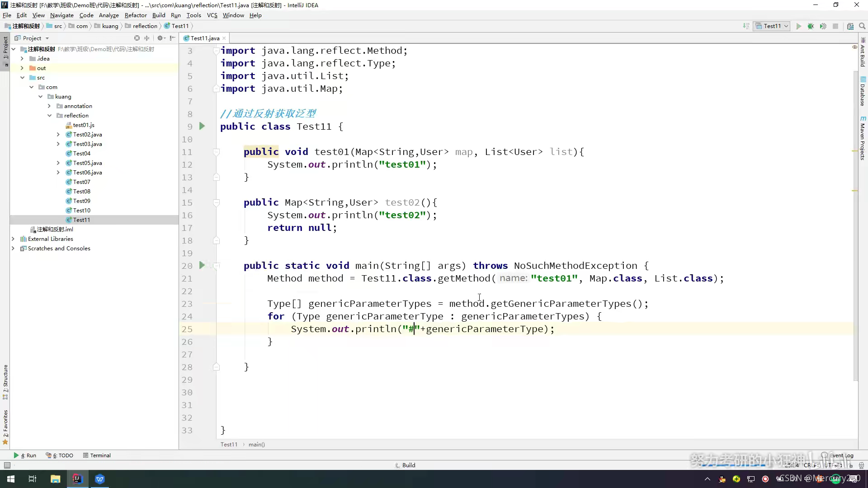Click the Search Everywhere icon
The image size is (868, 488).
click(x=863, y=26)
